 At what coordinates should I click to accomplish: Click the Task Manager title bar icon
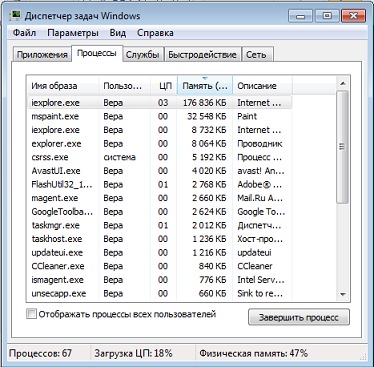tap(15, 15)
